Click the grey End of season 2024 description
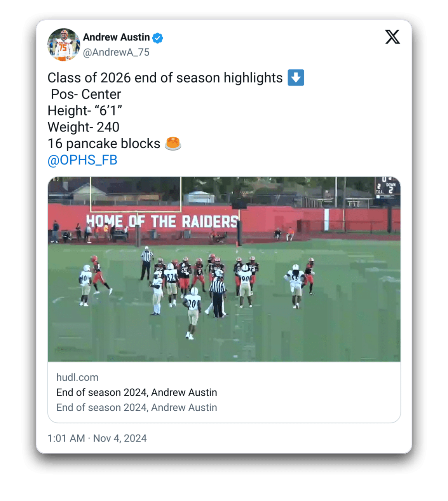The height and width of the screenshot is (501, 448). tap(137, 408)
